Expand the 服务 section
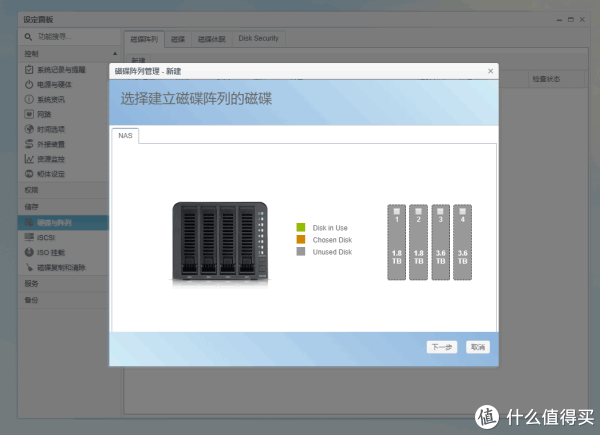 click(64, 284)
